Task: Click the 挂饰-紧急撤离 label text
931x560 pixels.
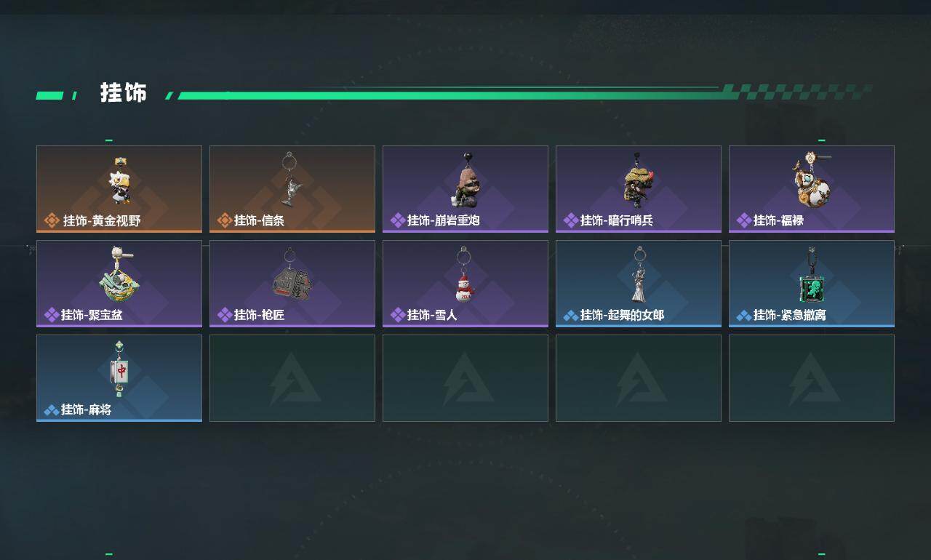Action: click(789, 316)
